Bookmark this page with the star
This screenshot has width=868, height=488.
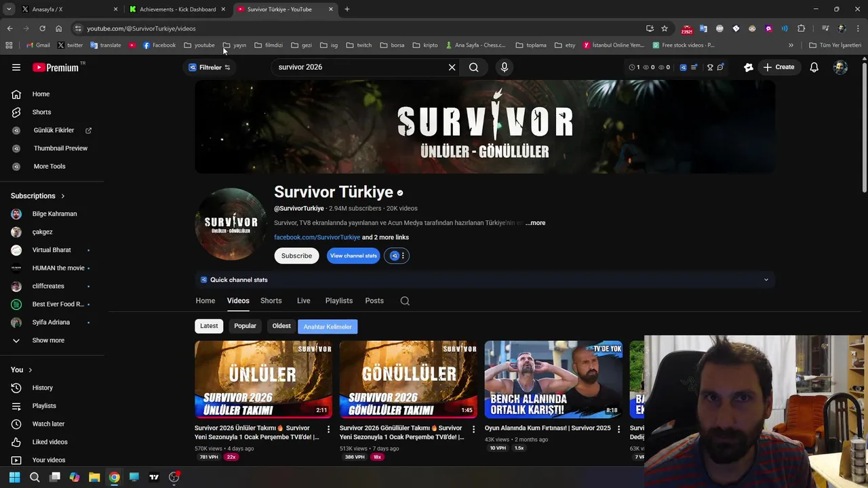tap(665, 28)
